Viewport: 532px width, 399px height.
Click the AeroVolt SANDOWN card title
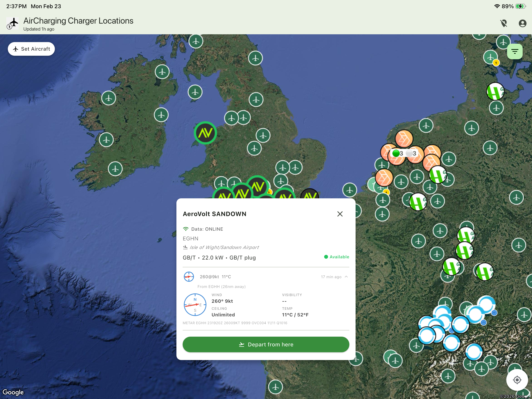[x=215, y=214]
